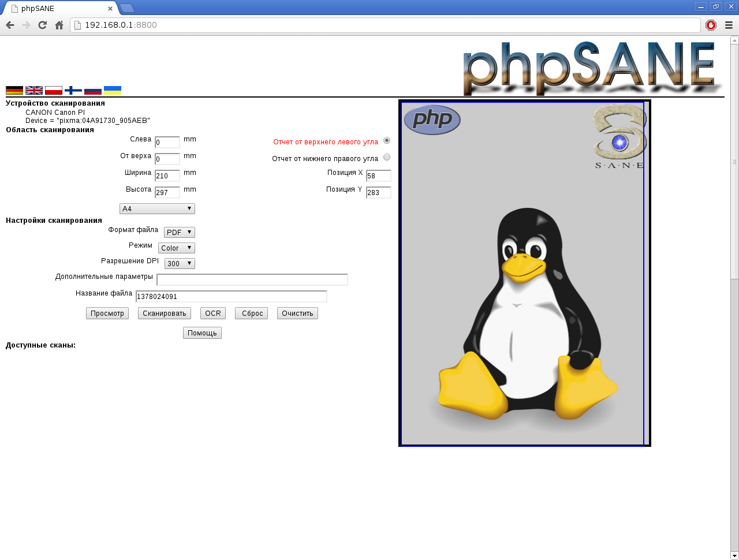Click the red adblock extension icon

711,25
